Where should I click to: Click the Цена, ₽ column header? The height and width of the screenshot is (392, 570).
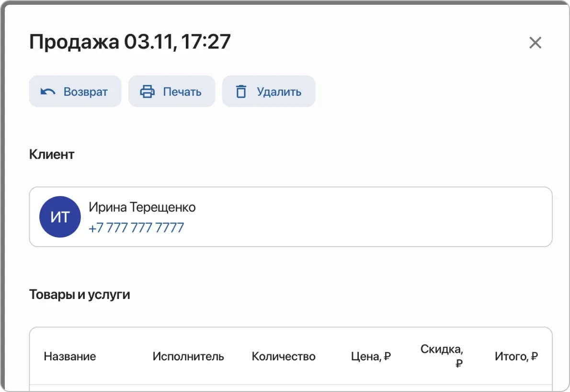(370, 356)
